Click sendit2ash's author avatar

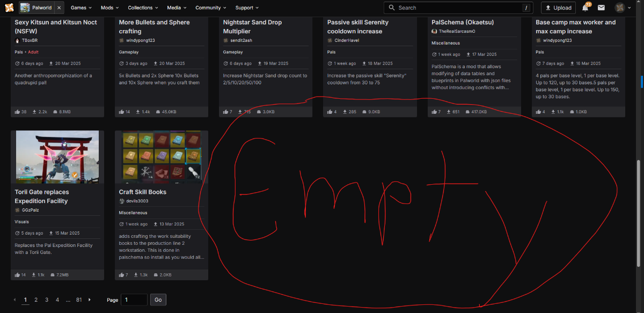pos(226,40)
